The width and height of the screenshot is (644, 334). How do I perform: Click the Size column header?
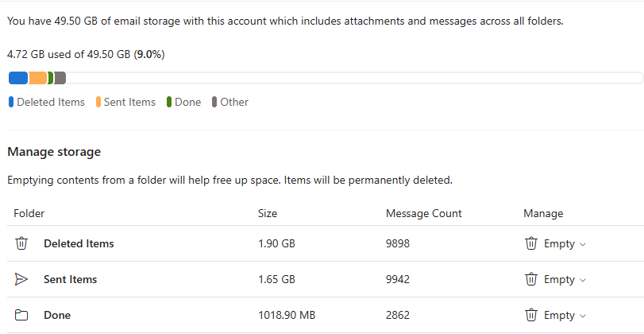click(268, 213)
